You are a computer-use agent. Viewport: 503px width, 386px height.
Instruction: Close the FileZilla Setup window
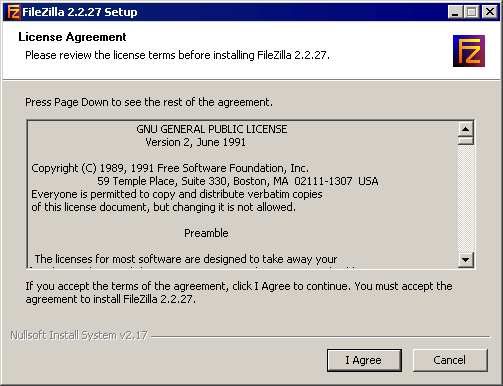[x=490, y=12]
